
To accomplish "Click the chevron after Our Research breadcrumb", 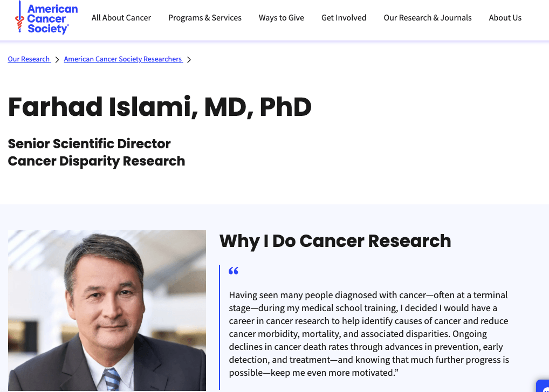I will pyautogui.click(x=57, y=60).
